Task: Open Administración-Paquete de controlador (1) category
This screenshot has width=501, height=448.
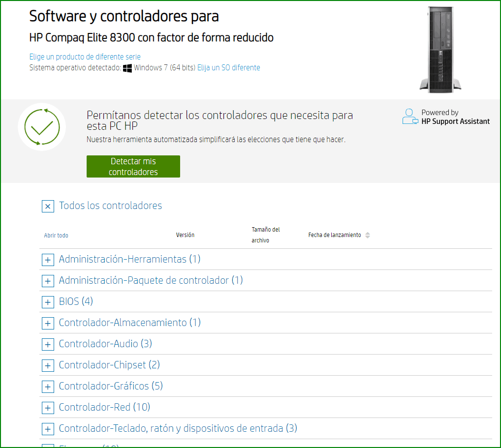Action: click(x=151, y=280)
